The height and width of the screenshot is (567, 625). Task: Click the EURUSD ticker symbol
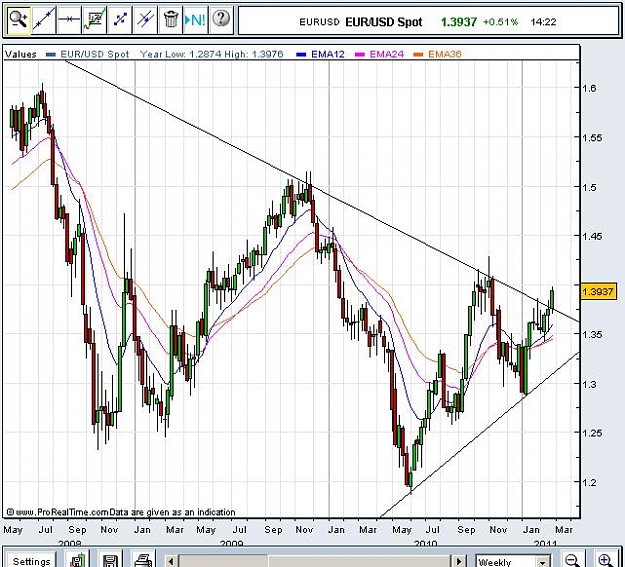[x=319, y=22]
